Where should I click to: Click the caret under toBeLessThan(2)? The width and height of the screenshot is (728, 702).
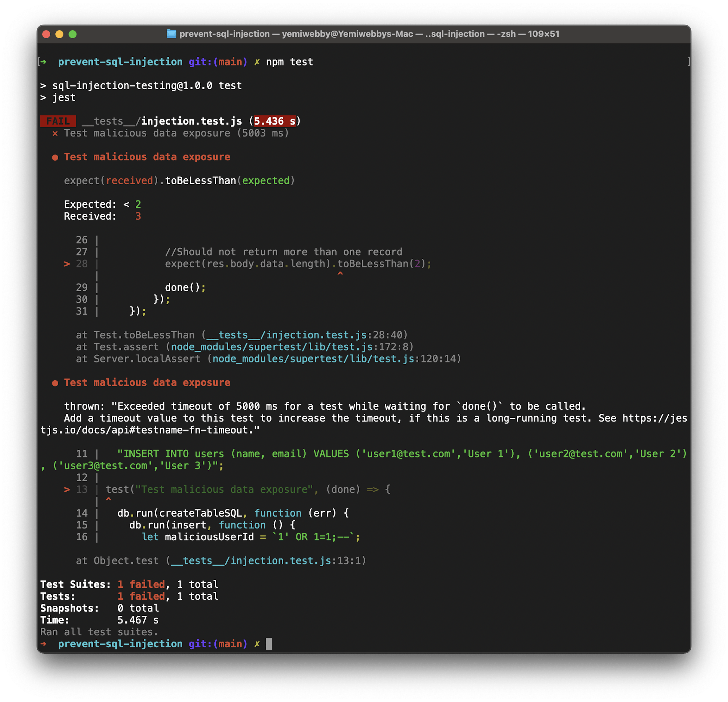(340, 274)
